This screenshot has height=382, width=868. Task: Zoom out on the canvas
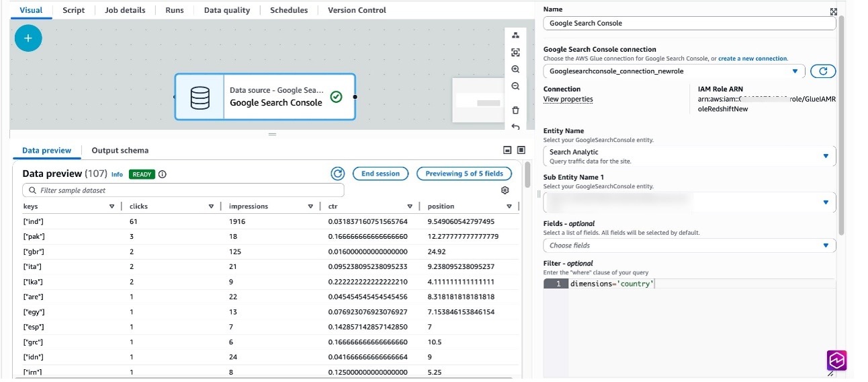(515, 86)
